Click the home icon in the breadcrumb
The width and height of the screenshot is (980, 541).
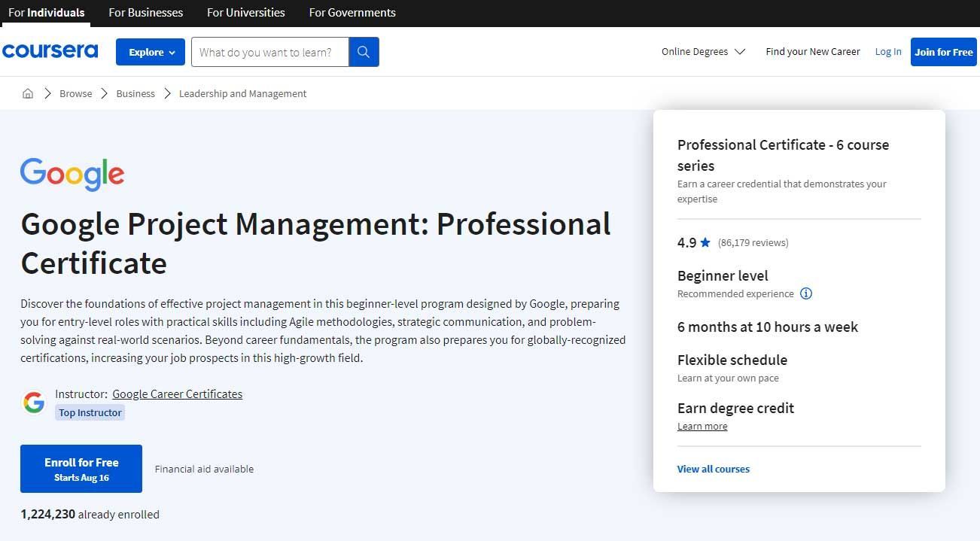[x=27, y=93]
